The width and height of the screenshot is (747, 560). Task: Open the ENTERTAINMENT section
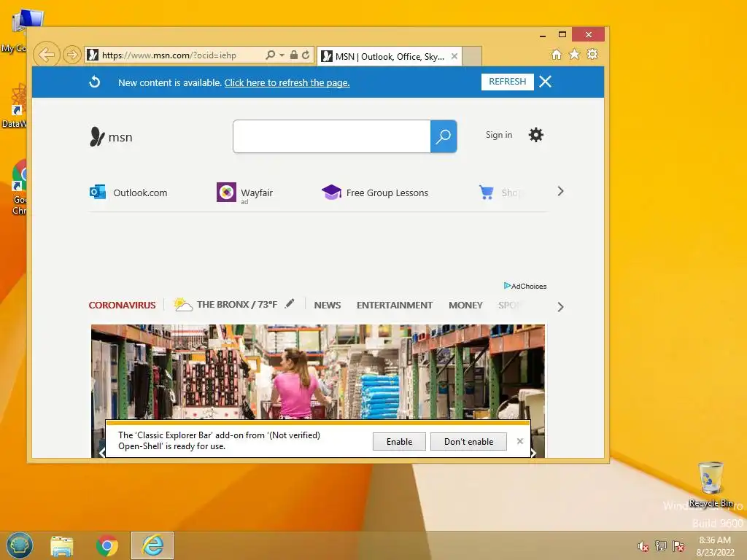pos(395,305)
